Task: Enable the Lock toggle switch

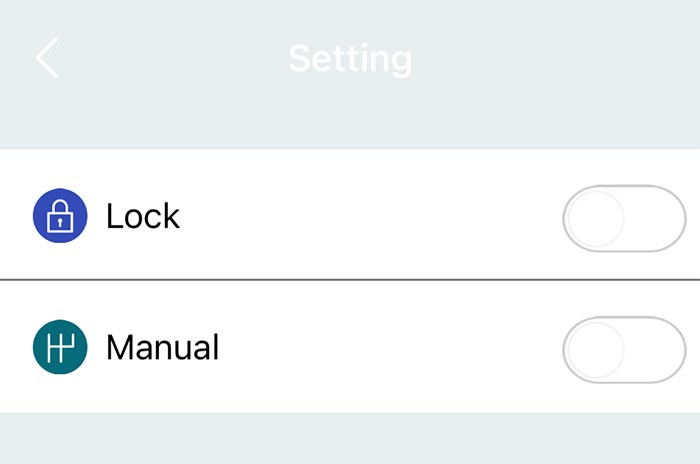Action: 624,217
